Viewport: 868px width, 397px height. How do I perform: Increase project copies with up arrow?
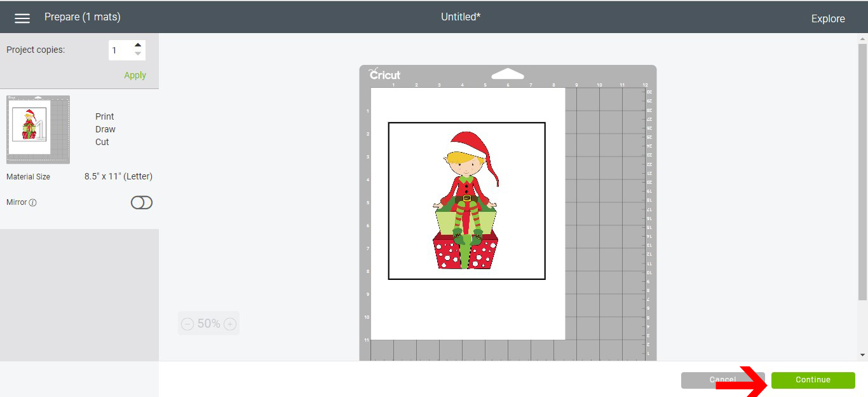(x=138, y=45)
